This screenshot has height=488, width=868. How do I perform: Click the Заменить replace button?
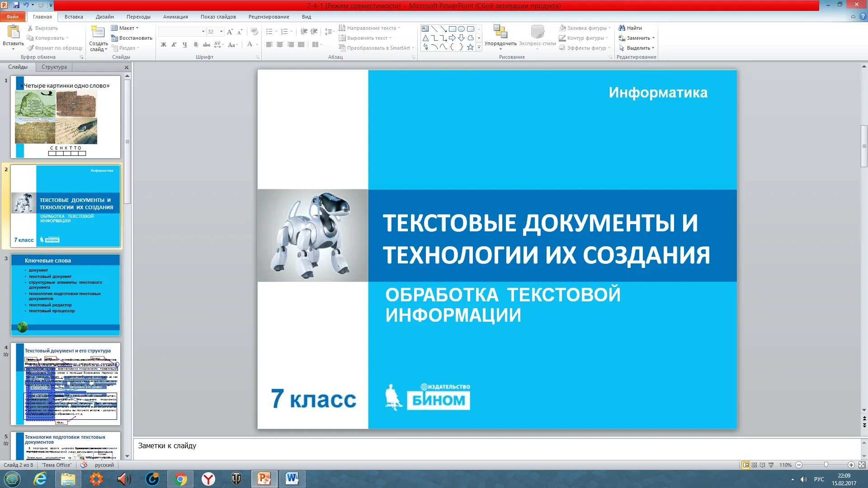(637, 38)
